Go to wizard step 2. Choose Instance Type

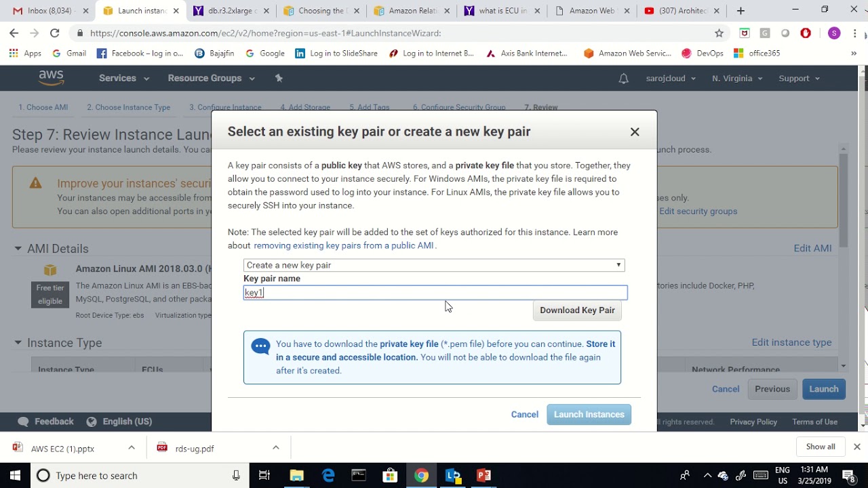click(x=128, y=107)
